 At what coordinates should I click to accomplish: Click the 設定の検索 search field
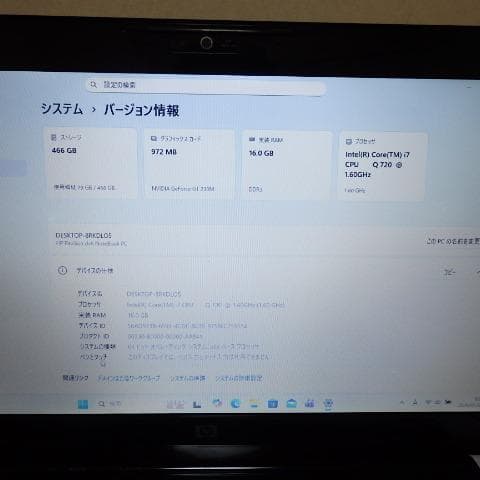[206, 86]
